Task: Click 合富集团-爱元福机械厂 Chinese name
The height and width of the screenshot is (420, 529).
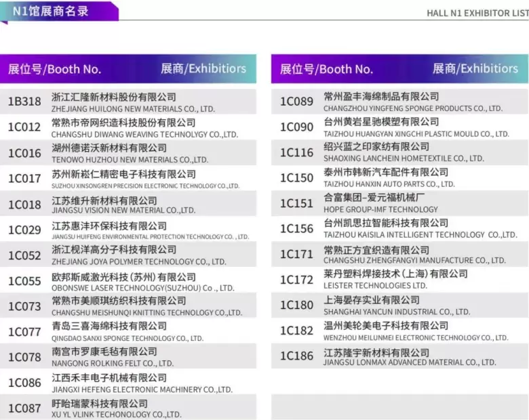Action: pyautogui.click(x=374, y=198)
